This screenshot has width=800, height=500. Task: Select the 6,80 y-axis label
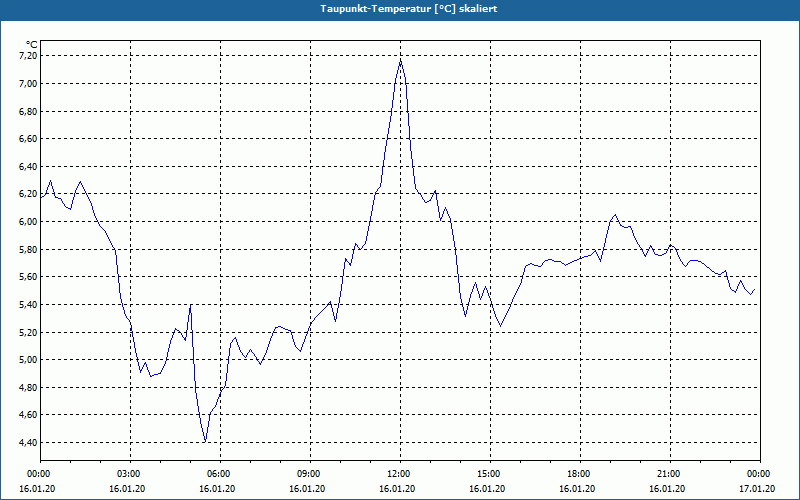(28, 111)
